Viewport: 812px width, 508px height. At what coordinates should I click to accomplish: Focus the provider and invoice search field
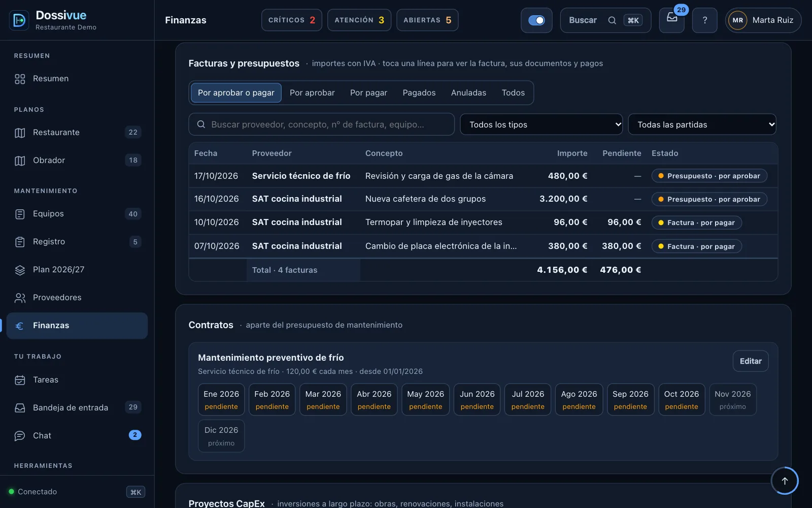coord(321,124)
